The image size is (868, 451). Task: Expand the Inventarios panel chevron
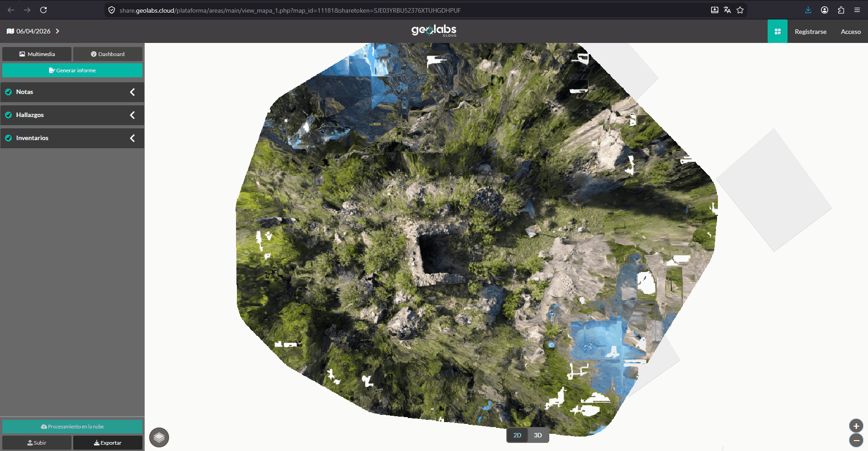point(132,138)
